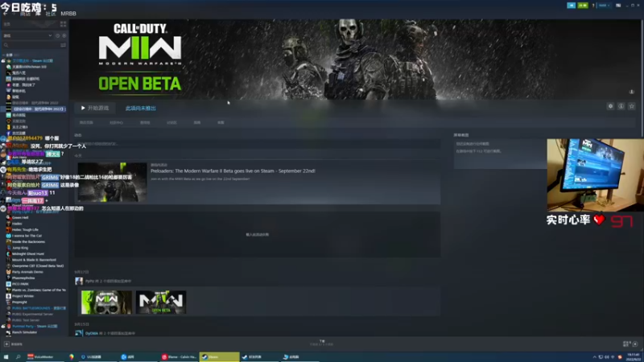Select Ranch Simulator in the library
The image size is (644, 362).
pyautogui.click(x=24, y=332)
